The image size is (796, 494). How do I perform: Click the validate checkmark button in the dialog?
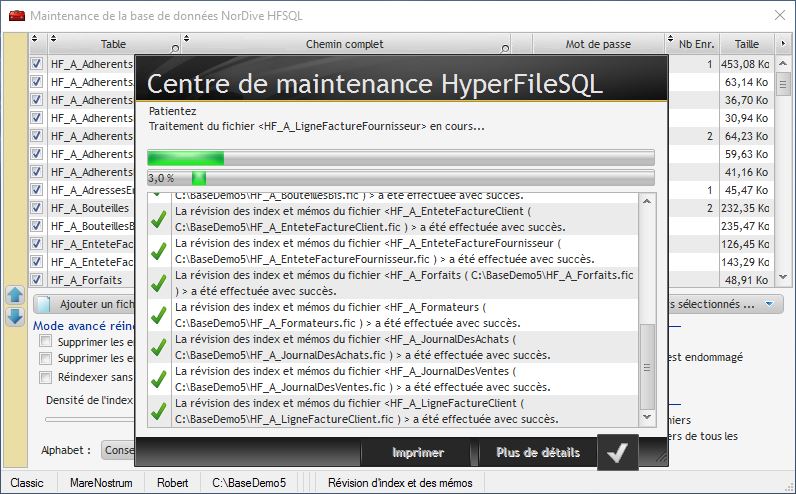(x=618, y=452)
